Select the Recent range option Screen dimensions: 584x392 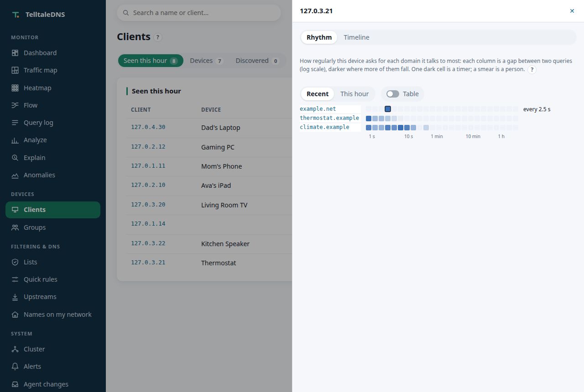318,94
